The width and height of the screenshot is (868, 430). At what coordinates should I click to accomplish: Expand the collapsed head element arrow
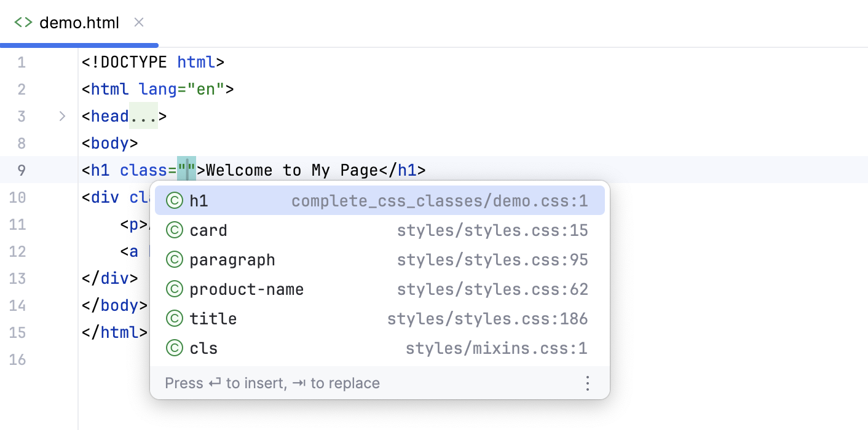pyautogui.click(x=61, y=115)
